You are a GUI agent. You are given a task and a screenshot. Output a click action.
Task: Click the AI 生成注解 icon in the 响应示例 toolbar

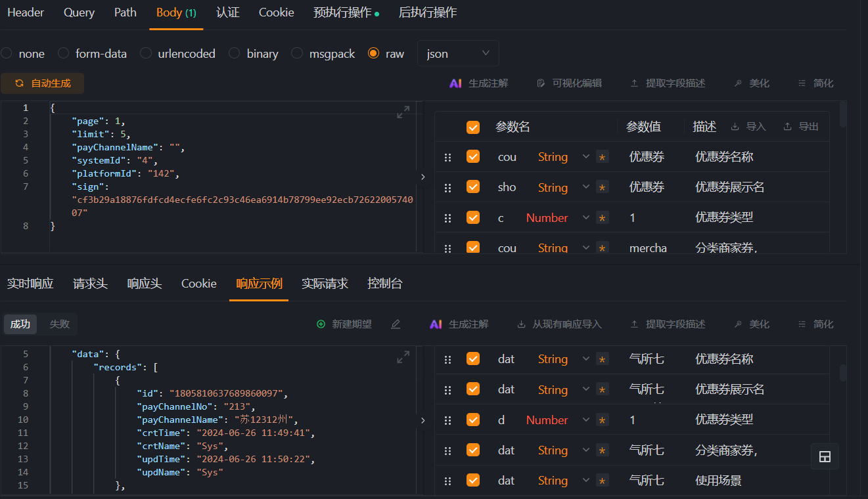click(x=436, y=324)
